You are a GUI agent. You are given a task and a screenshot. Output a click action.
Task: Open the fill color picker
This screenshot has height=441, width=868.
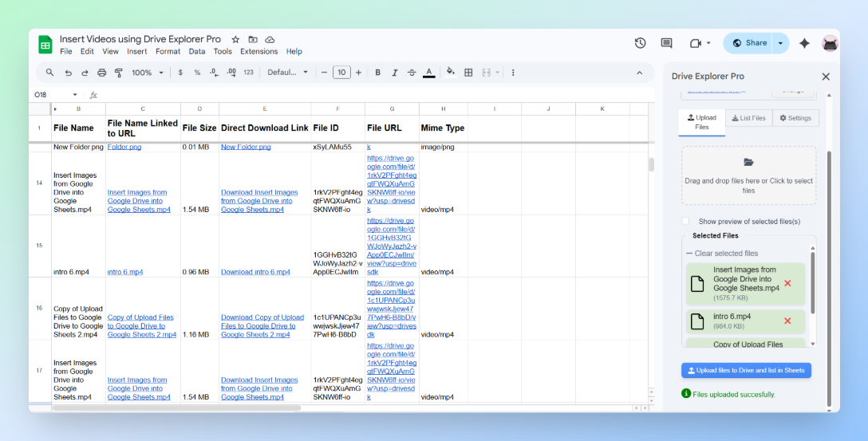(451, 73)
